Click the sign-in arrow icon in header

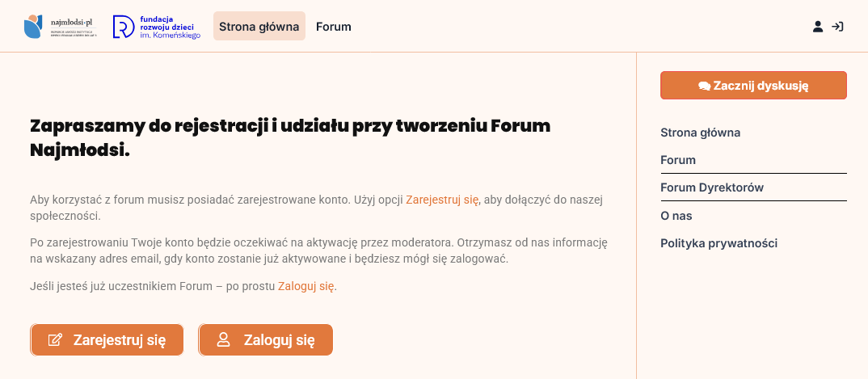838,27
